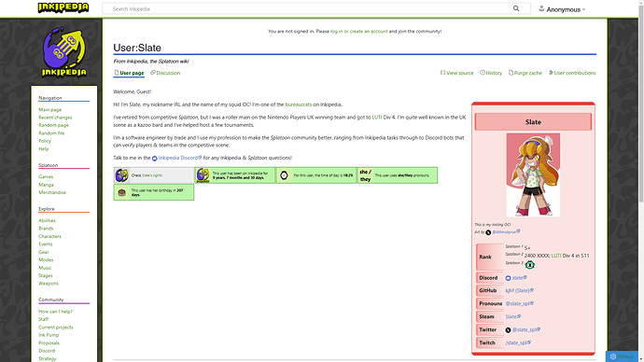Click the Slate's rights link
The image size is (644, 362).
(x=152, y=175)
